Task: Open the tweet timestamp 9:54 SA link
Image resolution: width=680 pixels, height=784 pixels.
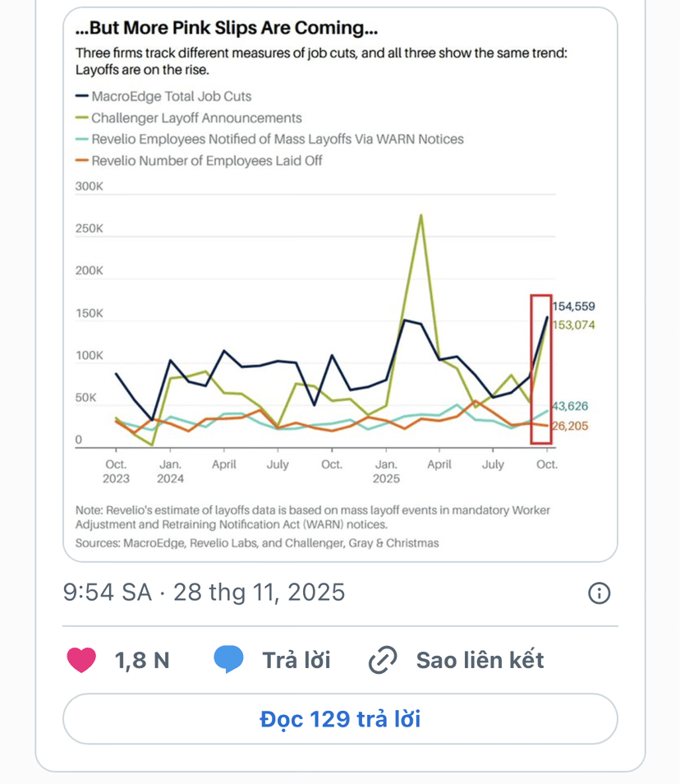Action: click(x=204, y=593)
